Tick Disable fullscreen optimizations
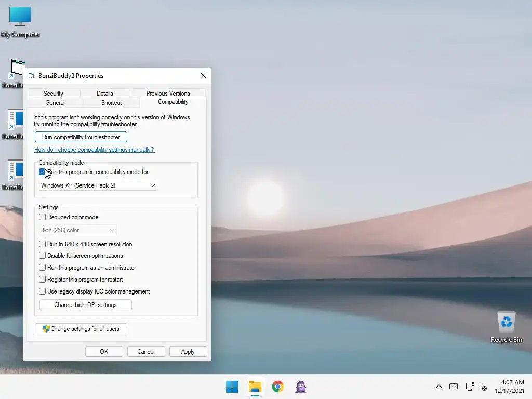532x399 pixels. pos(43,256)
